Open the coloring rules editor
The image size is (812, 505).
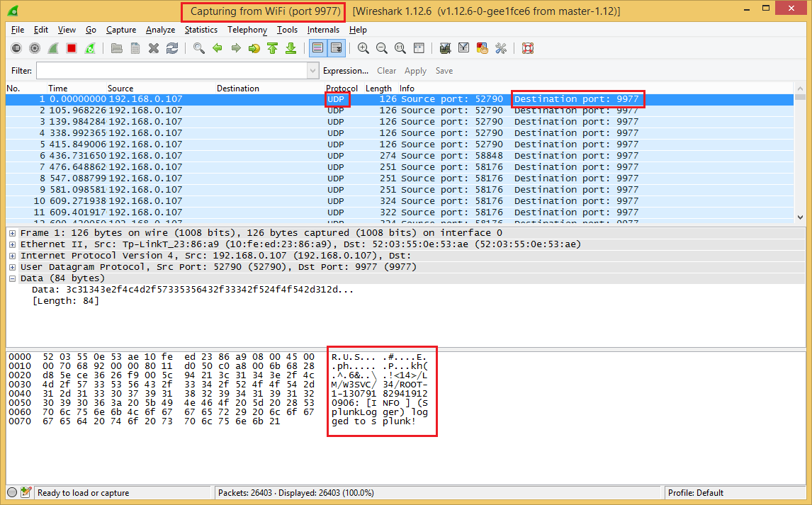(x=483, y=48)
